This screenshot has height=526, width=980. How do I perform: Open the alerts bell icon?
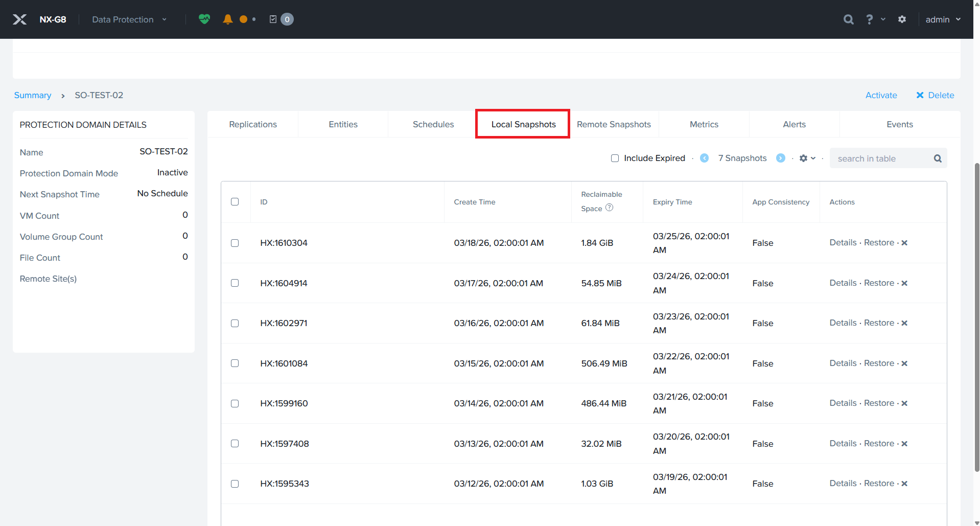228,19
